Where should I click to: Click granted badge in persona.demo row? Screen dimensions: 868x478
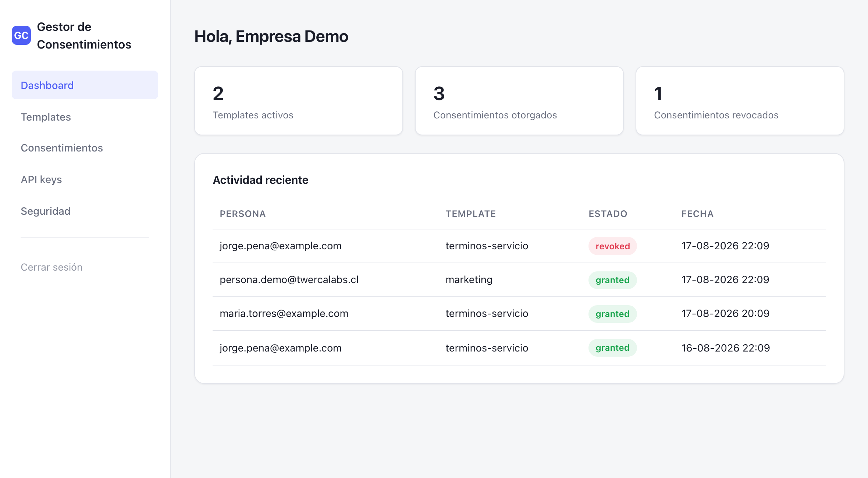point(613,280)
